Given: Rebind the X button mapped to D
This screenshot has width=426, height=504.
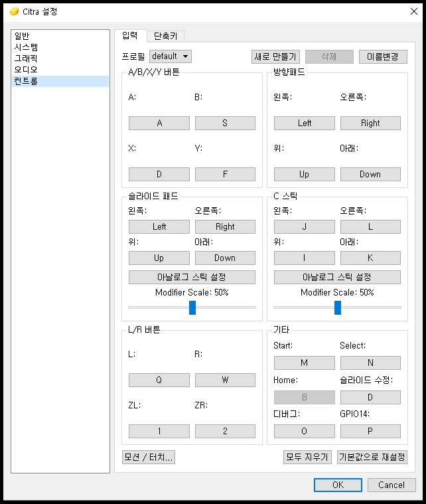Looking at the screenshot, I should click(x=159, y=174).
